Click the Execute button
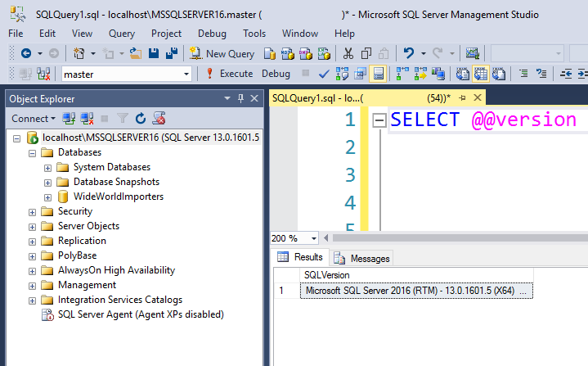 (x=230, y=74)
